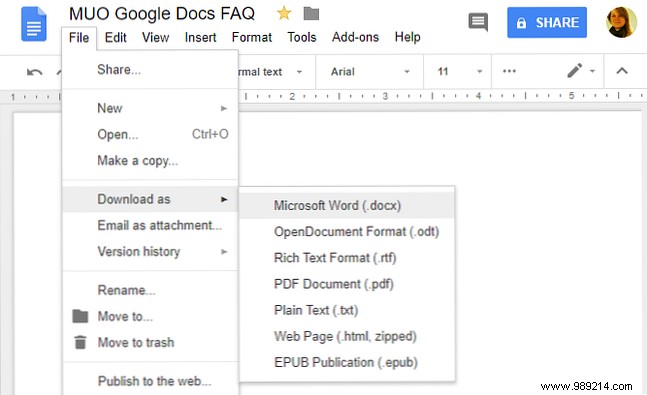Open the comments speech bubble icon

pos(478,22)
